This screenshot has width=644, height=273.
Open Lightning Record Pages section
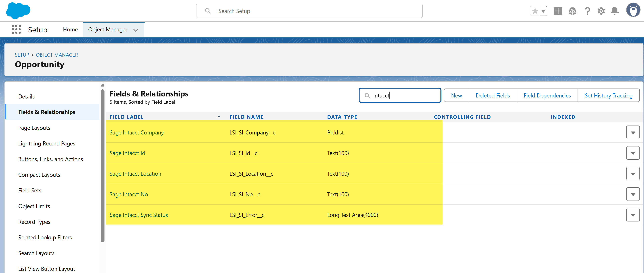pos(46,143)
